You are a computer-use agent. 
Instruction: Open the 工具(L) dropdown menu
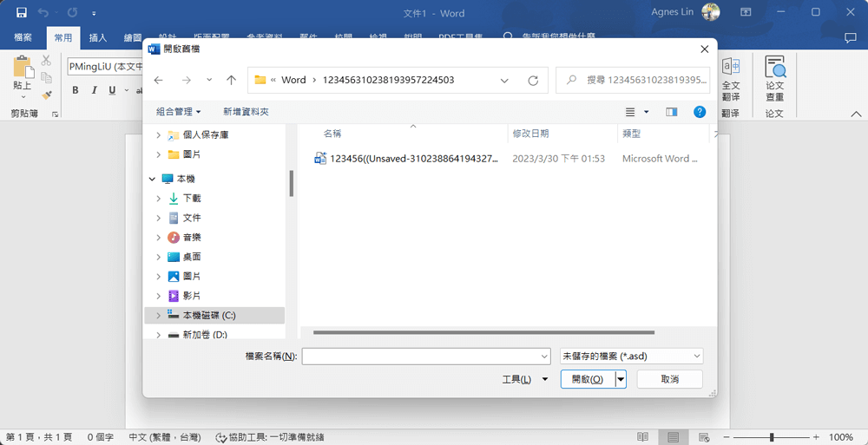(x=525, y=379)
